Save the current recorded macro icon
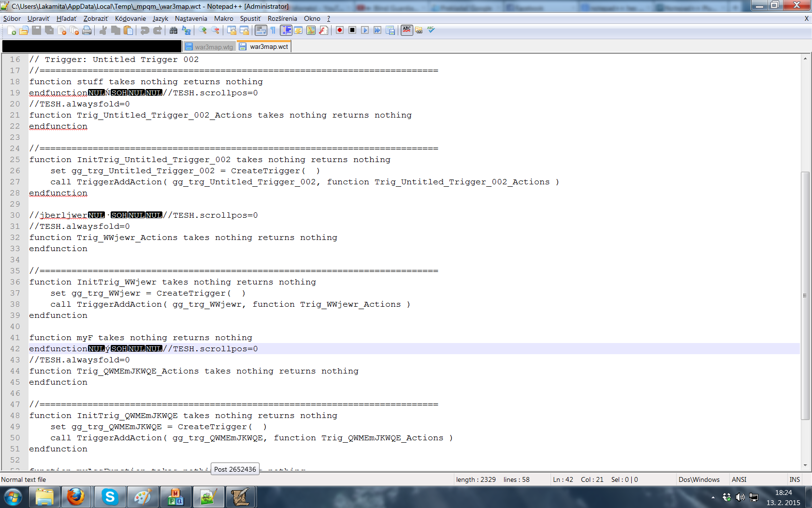 point(390,30)
